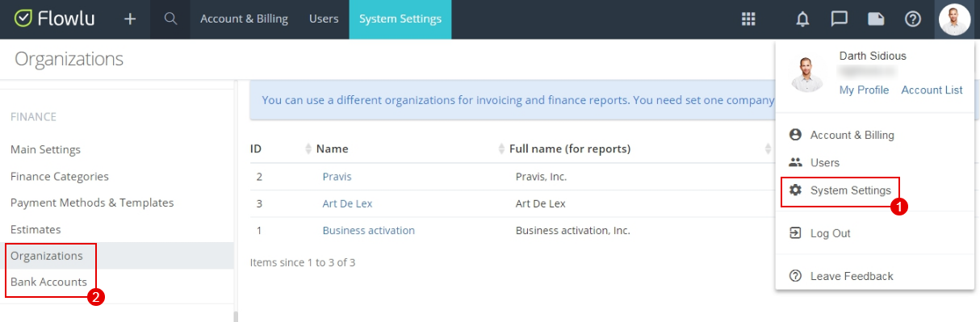Open My Profile link
The image size is (980, 322).
(864, 90)
